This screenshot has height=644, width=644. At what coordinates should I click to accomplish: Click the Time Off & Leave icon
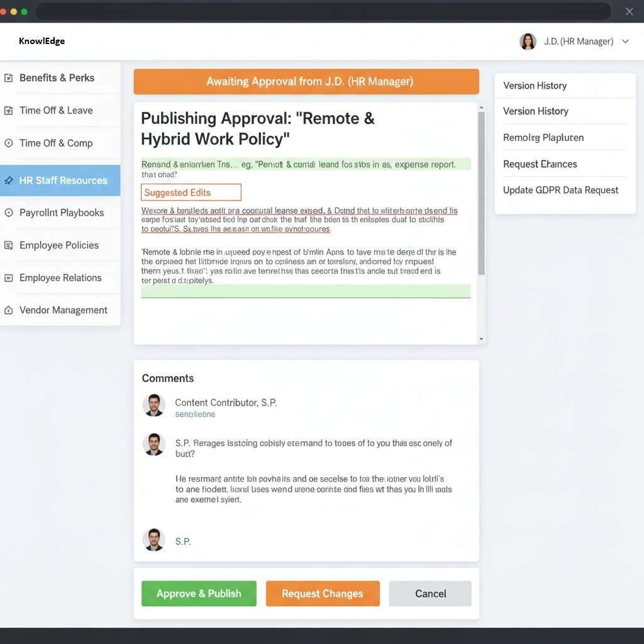click(x=8, y=111)
